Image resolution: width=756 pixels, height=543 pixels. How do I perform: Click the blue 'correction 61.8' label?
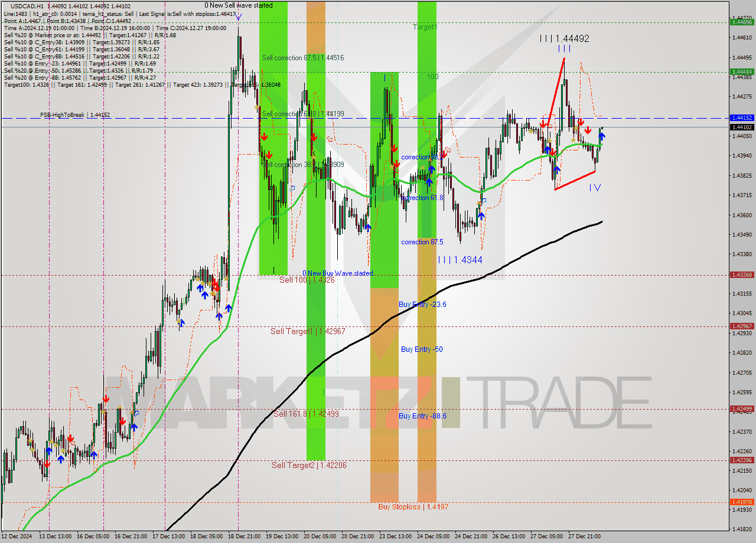(x=422, y=198)
